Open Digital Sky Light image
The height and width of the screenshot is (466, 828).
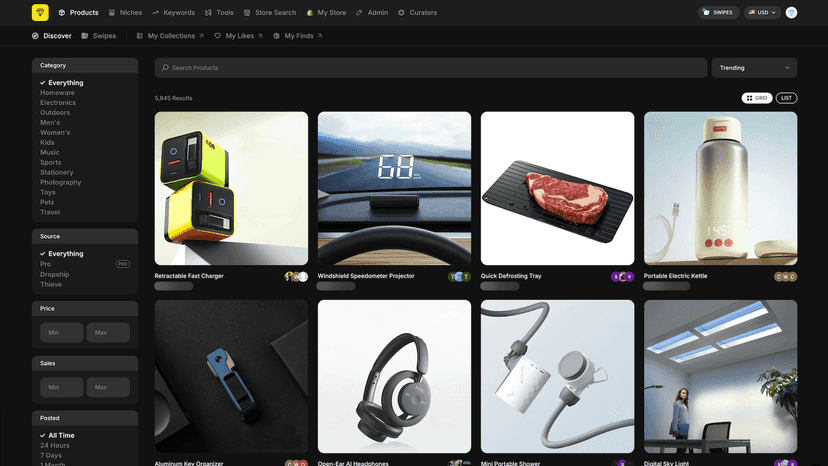click(720, 376)
